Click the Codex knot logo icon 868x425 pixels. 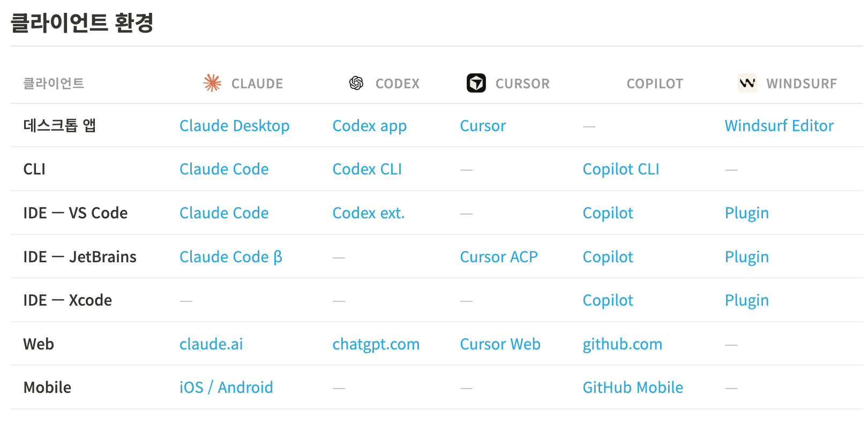pyautogui.click(x=356, y=83)
